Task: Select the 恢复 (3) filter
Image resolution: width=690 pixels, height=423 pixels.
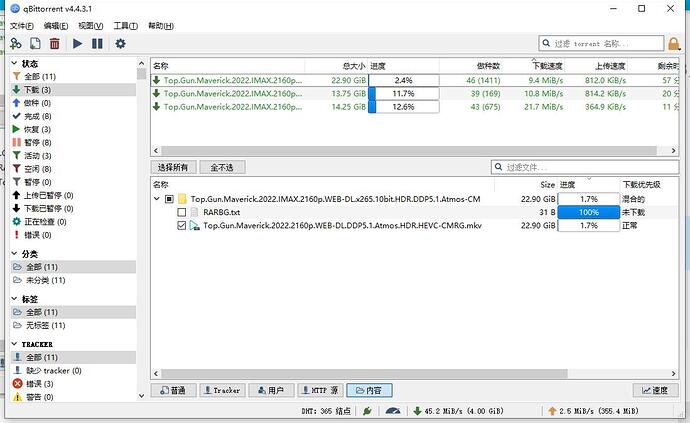Action: point(73,129)
